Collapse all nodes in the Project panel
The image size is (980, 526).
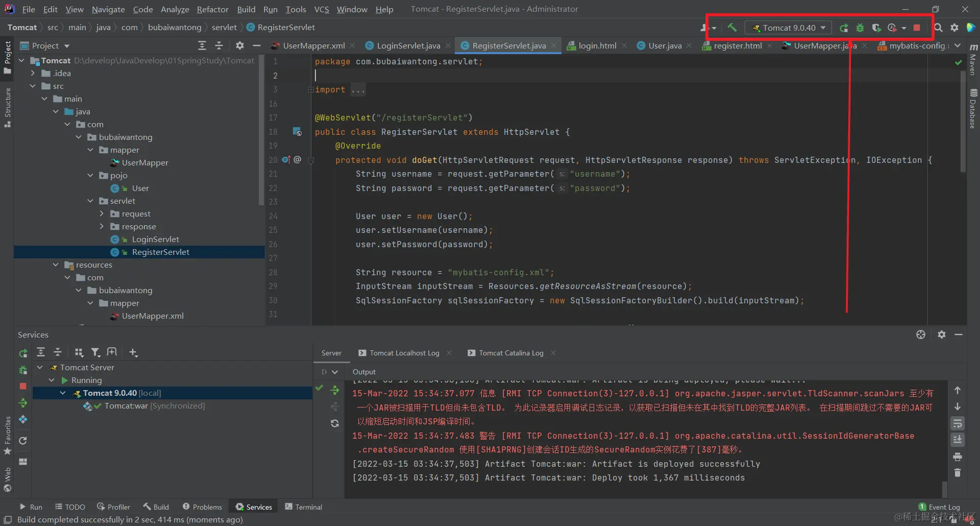tap(219, 45)
